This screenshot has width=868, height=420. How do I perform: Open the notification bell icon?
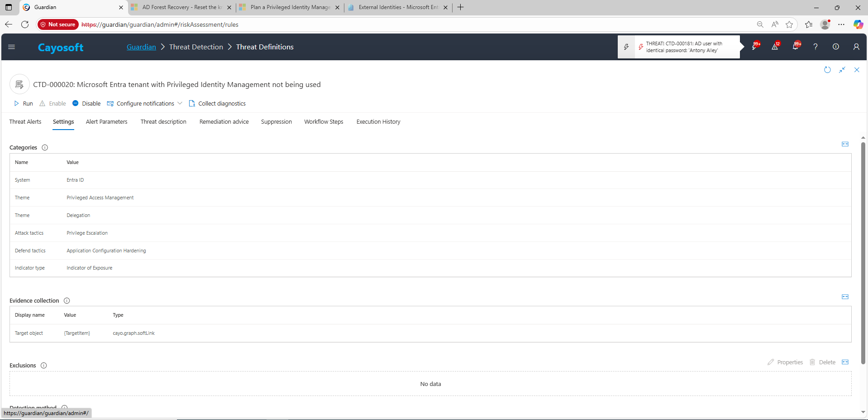(796, 47)
